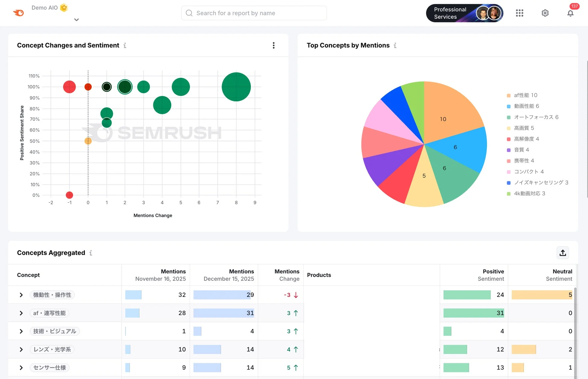
Task: Sort table by Mentions Change column
Action: point(286,275)
